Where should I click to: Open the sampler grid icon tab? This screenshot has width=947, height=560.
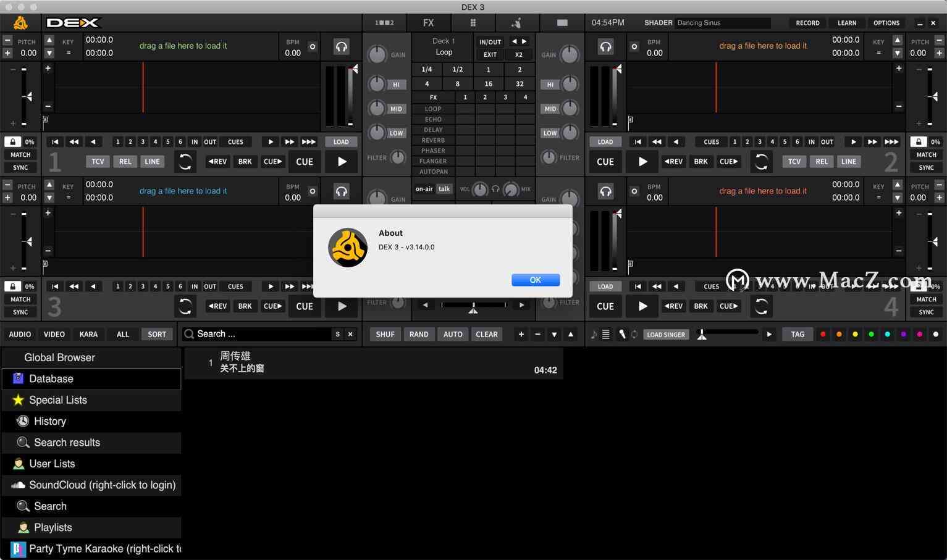(473, 23)
